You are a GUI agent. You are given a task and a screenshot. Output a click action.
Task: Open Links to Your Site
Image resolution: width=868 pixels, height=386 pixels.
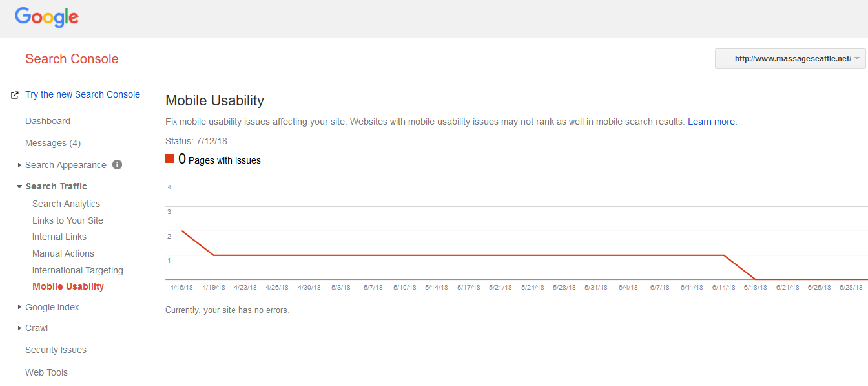68,220
